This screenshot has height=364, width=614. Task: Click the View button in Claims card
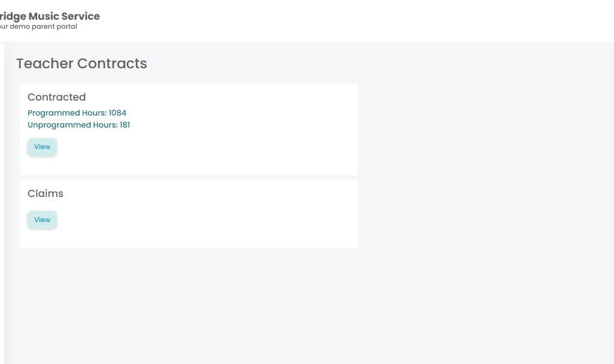42,220
